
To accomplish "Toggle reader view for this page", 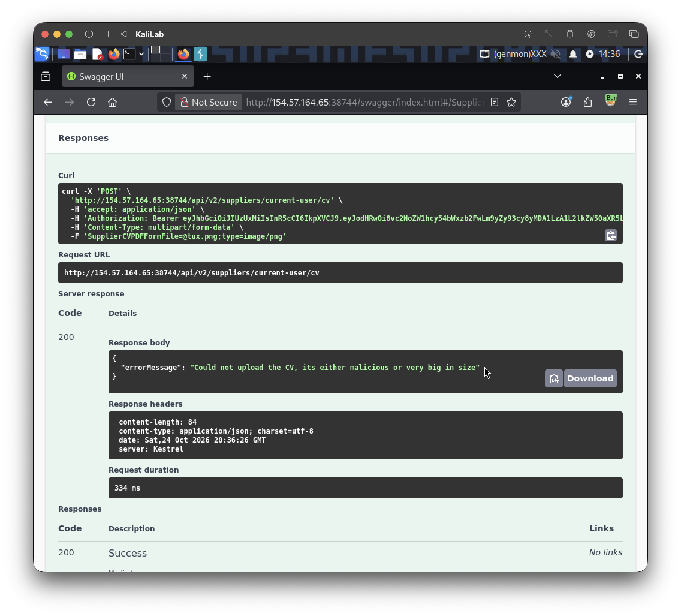I will [x=495, y=102].
